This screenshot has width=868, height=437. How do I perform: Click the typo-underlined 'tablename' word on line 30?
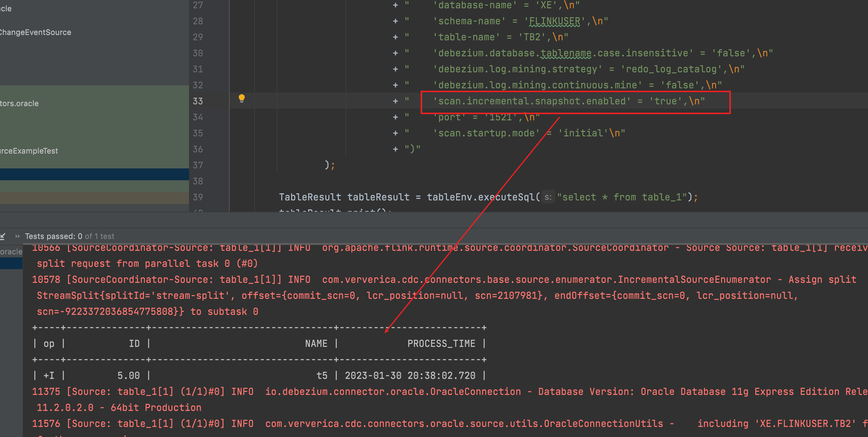pyautogui.click(x=566, y=52)
